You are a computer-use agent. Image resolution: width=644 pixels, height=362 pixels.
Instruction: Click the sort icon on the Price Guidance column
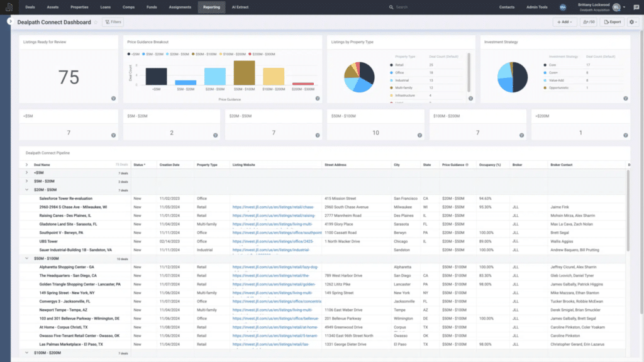(x=467, y=165)
